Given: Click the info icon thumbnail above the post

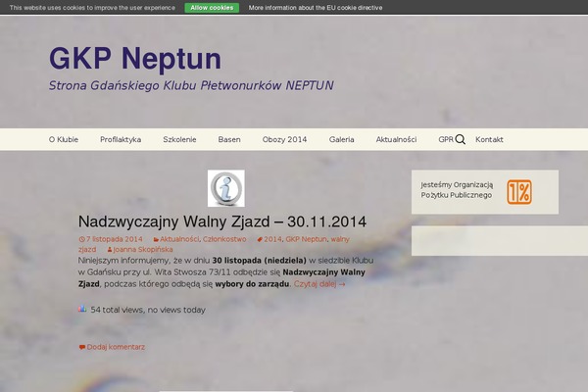Looking at the screenshot, I should point(226,188).
